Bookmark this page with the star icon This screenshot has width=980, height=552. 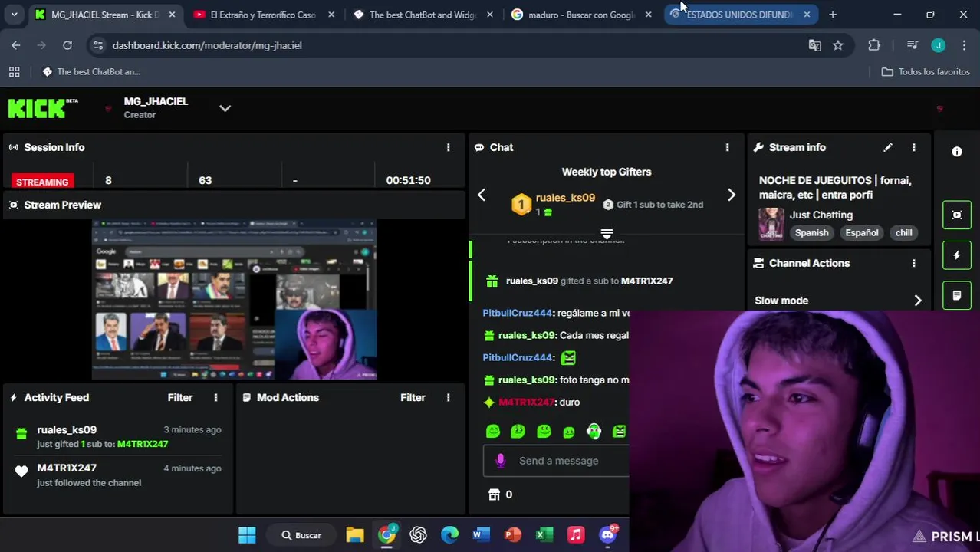pyautogui.click(x=838, y=45)
